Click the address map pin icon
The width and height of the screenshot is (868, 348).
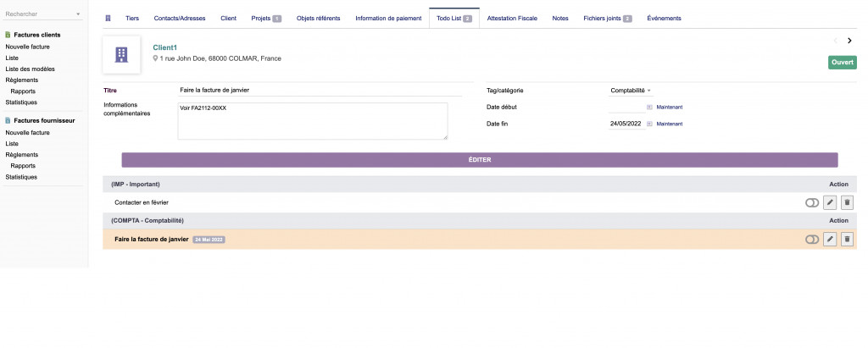[x=156, y=58]
